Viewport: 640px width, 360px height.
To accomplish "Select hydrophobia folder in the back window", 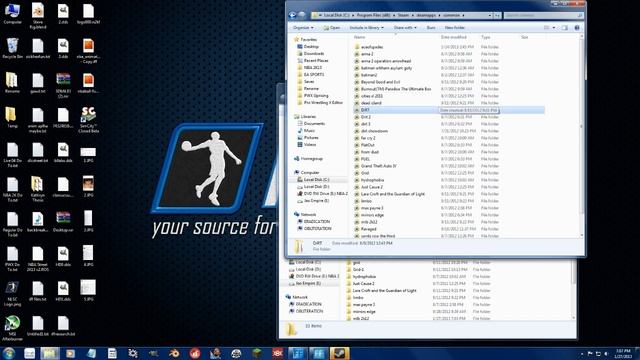I will [364, 276].
